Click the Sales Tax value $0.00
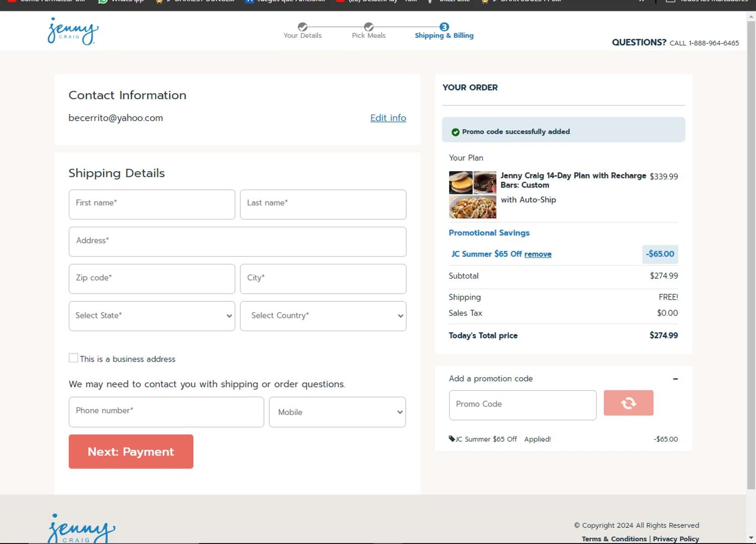The width and height of the screenshot is (756, 544). click(x=667, y=313)
